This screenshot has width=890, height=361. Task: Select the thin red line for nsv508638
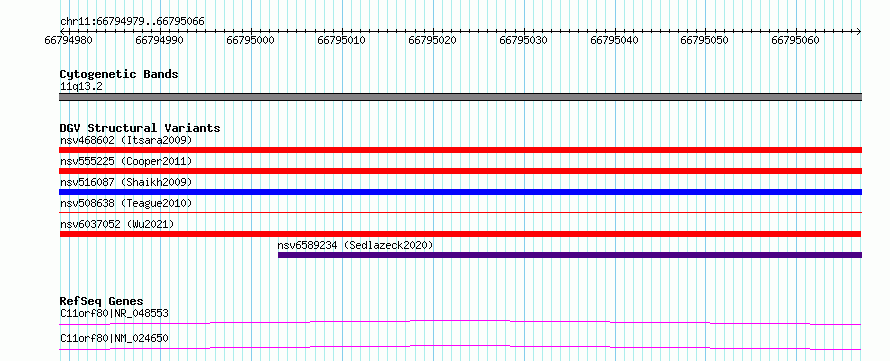(x=460, y=213)
